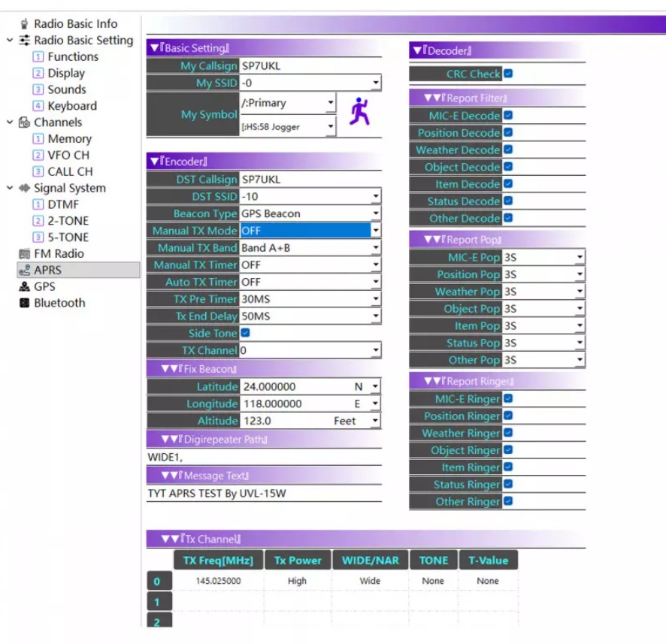Click the Signal System waveform icon
The image size is (666, 644).
tap(24, 189)
